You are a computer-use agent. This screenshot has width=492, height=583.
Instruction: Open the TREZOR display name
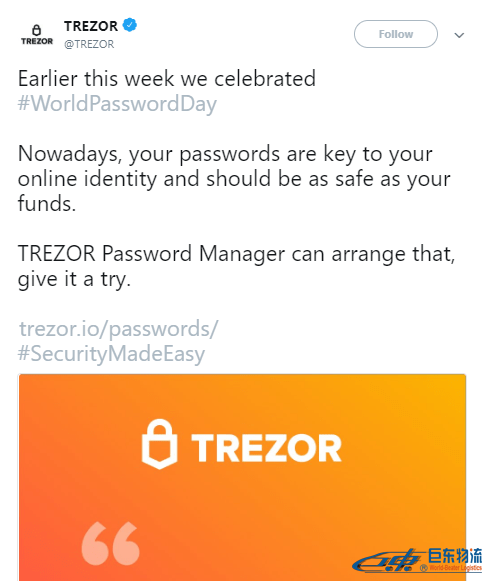(x=91, y=26)
